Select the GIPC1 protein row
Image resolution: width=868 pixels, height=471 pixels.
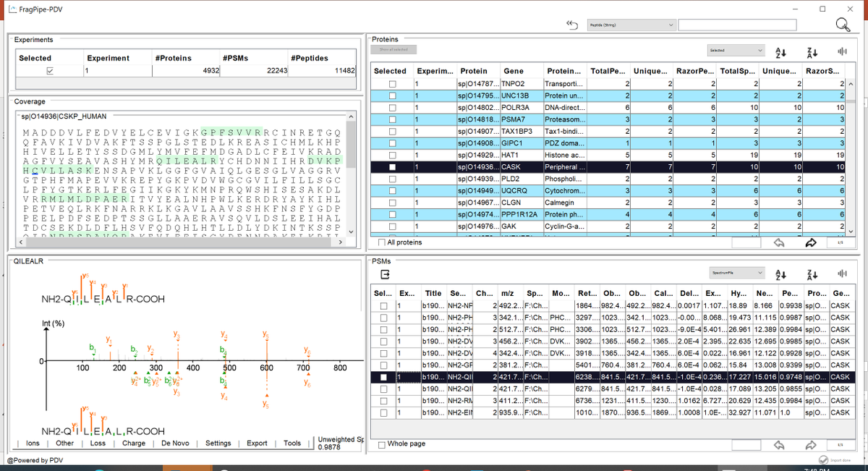[x=609, y=143]
